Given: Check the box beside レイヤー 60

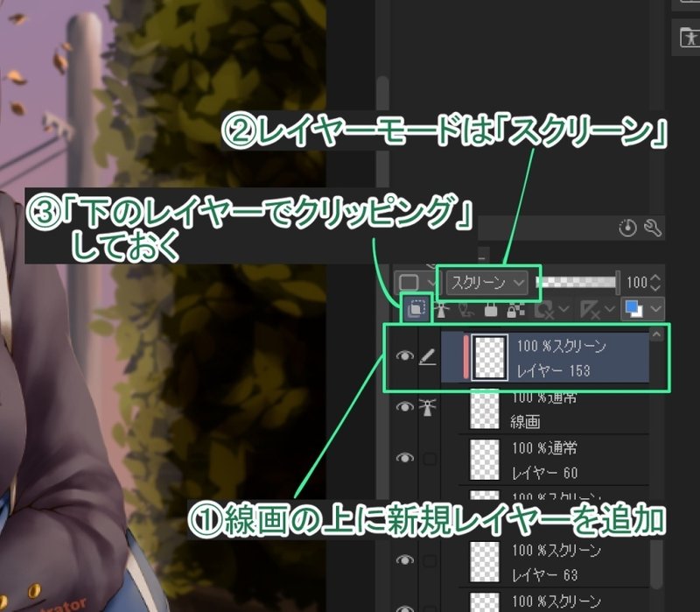Looking at the screenshot, I should coord(430,459).
